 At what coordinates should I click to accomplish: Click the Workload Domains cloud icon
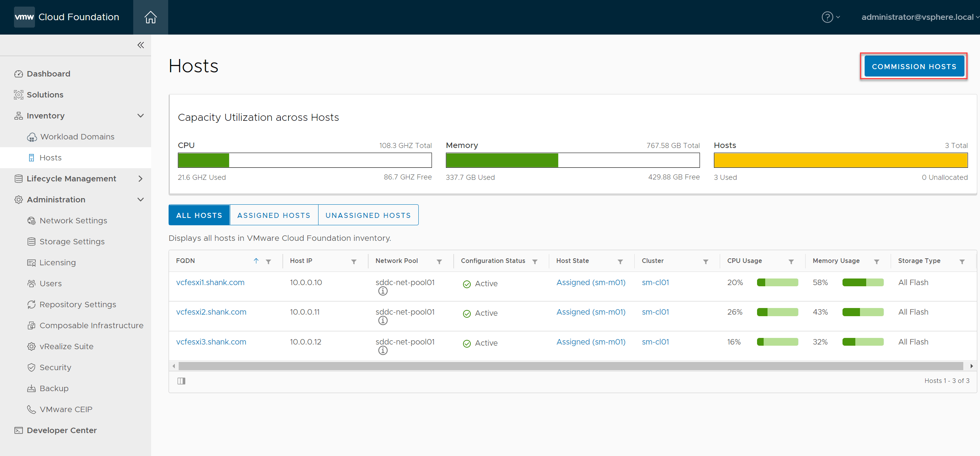[32, 137]
